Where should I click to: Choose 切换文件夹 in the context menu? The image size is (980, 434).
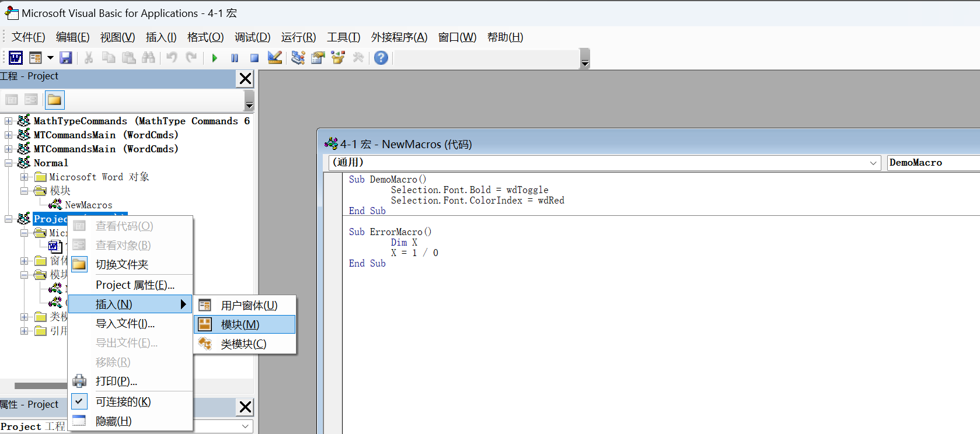[130, 265]
